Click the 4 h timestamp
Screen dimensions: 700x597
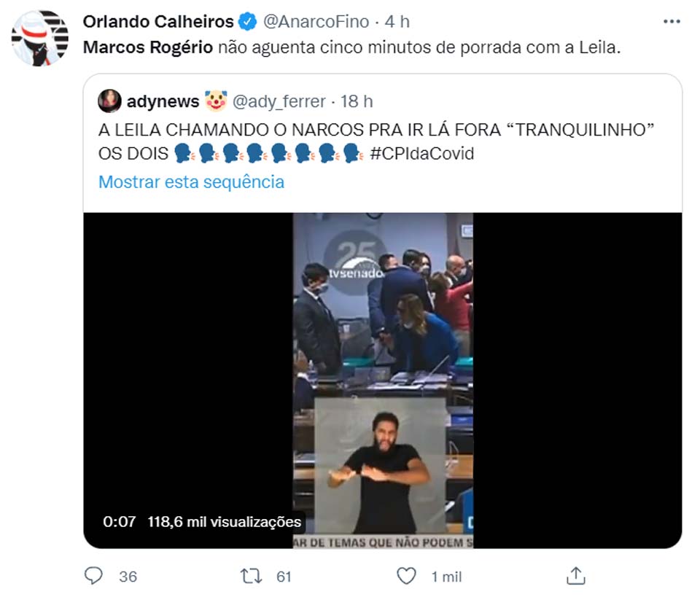[397, 21]
